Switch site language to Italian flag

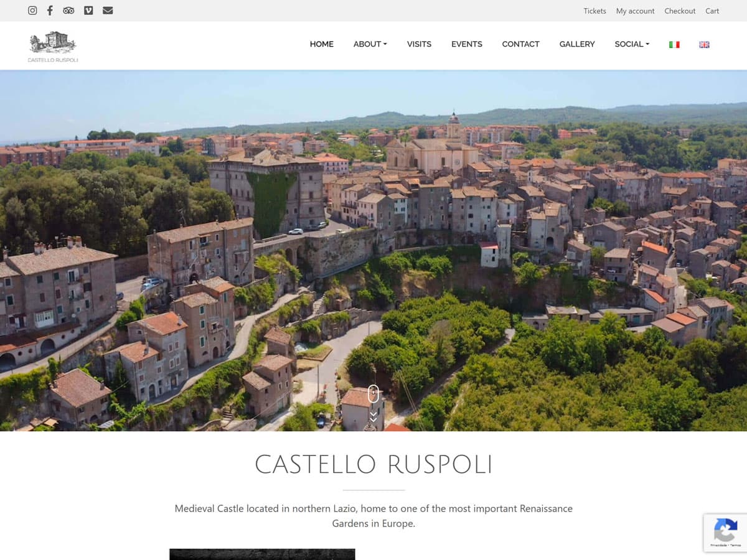674,44
